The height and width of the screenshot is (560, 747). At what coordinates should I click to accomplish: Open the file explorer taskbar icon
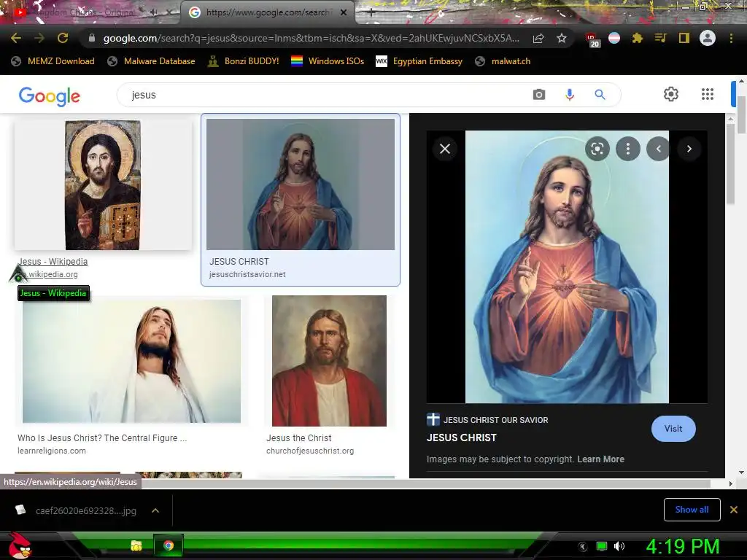pos(136,545)
